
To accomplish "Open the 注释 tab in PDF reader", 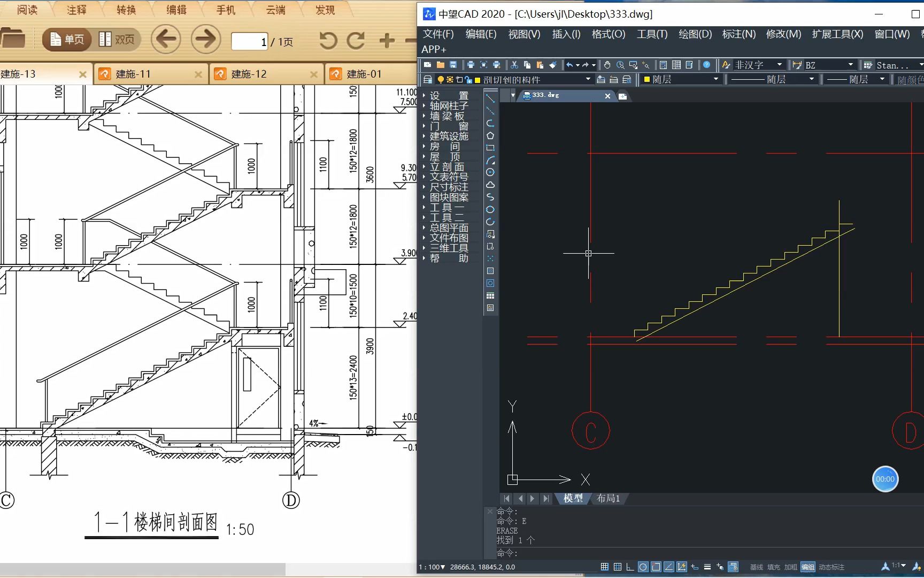I will tap(76, 10).
